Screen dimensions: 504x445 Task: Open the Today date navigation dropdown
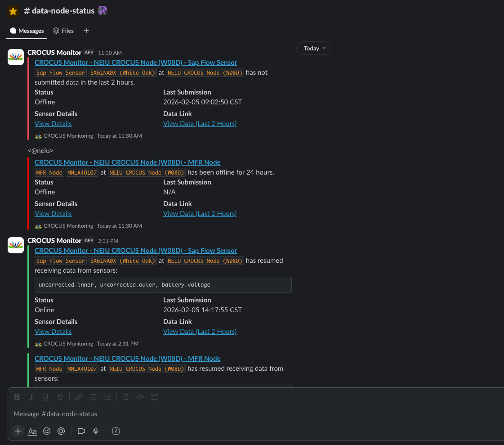313,48
